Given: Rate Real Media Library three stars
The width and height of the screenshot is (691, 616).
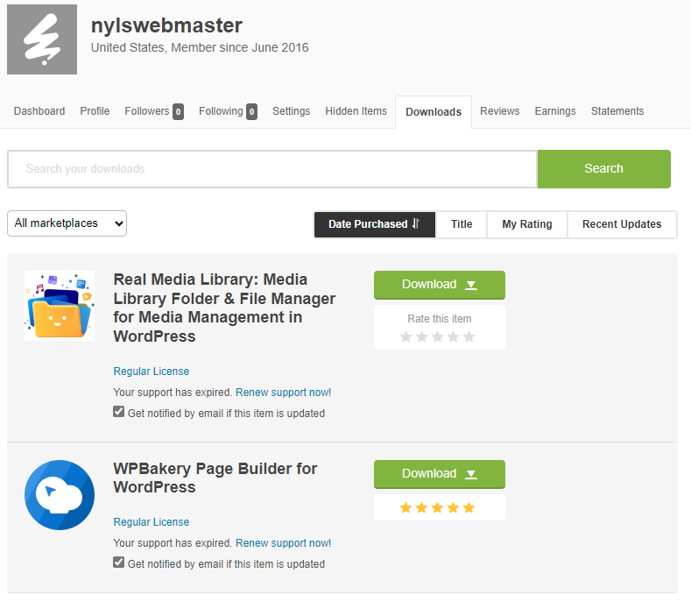Looking at the screenshot, I should point(438,336).
